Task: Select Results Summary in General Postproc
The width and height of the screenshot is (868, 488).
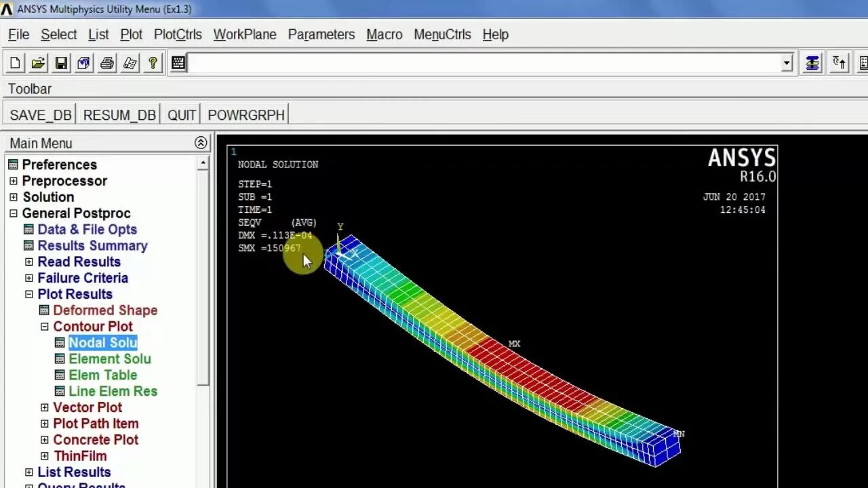Action: coord(92,246)
